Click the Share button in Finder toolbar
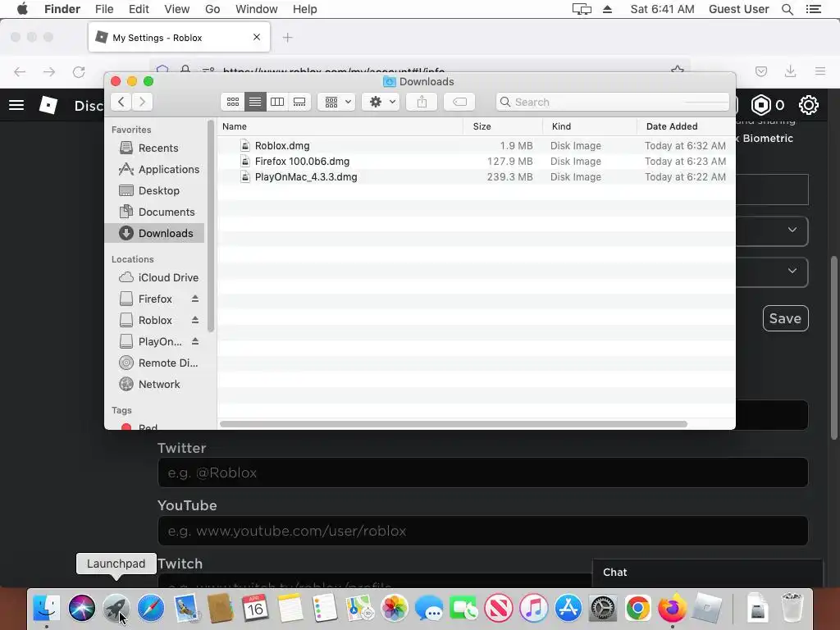 [422, 102]
